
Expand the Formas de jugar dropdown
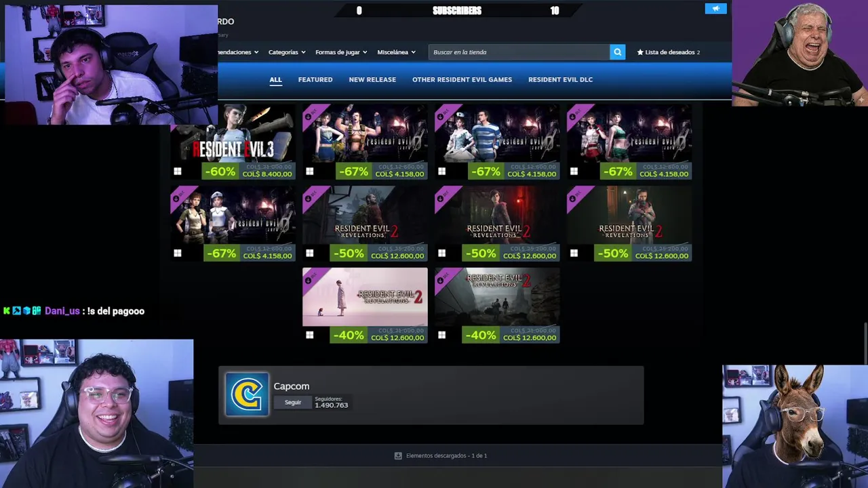341,52
